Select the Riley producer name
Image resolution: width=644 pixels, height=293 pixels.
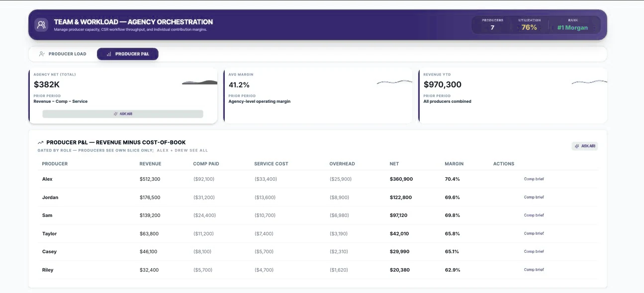pyautogui.click(x=48, y=270)
